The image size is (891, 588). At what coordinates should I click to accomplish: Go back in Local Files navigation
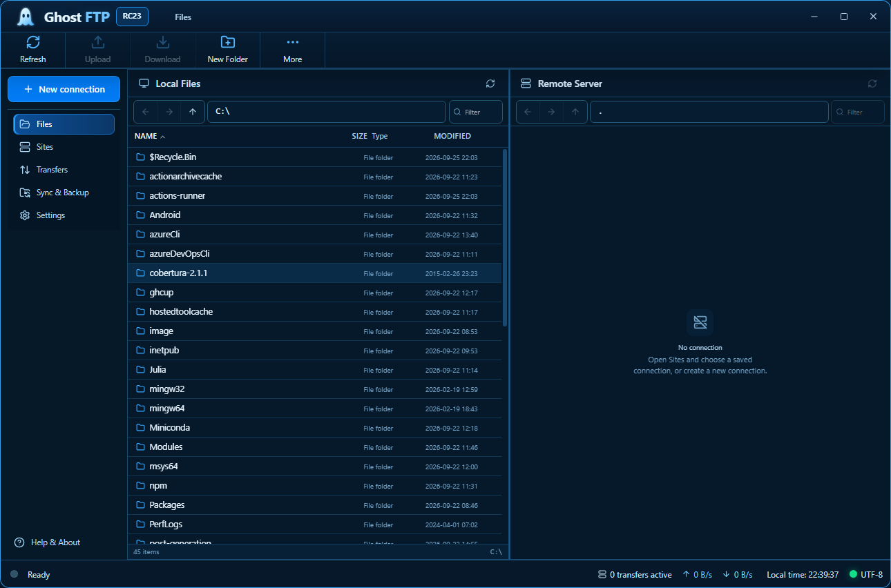[x=145, y=112]
